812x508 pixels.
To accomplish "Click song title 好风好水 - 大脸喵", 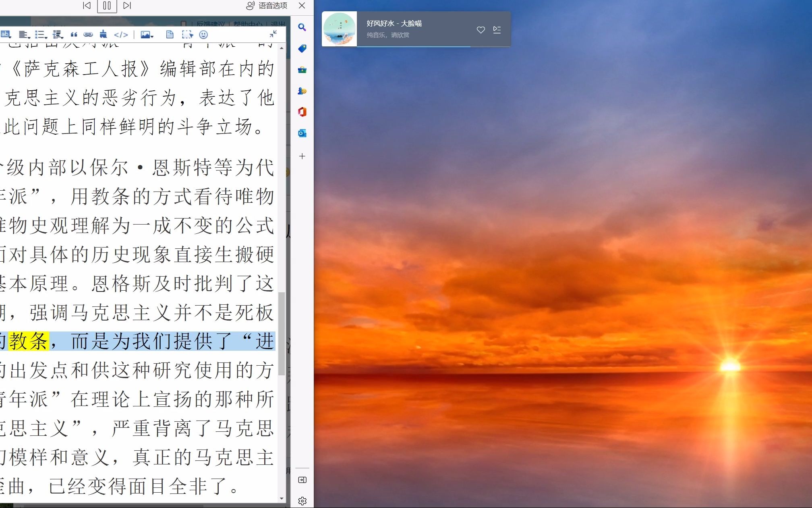I will coord(394,23).
